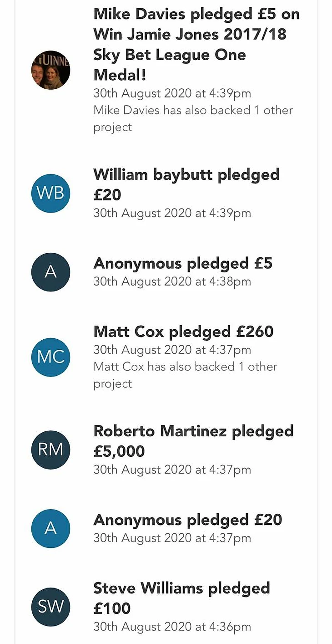Screen dimensions: 332x644
Task: Click "Mike Davies has also backed 1 other project"
Action: pyautogui.click(x=193, y=118)
